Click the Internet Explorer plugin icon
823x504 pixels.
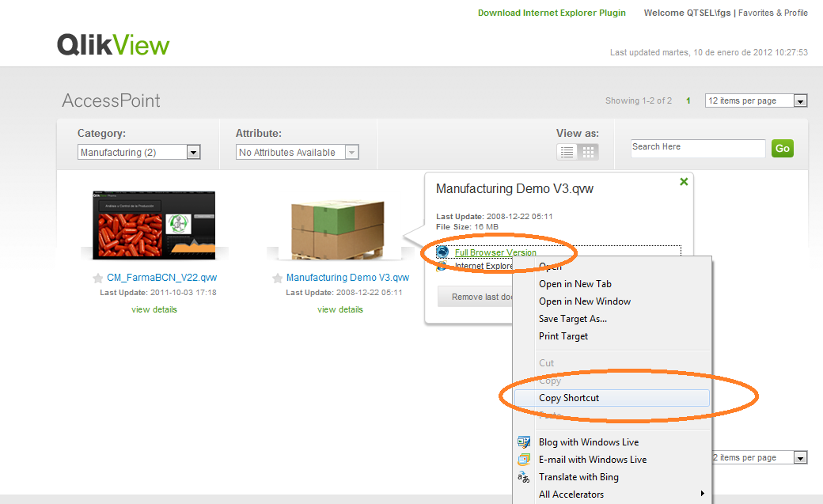[x=442, y=266]
